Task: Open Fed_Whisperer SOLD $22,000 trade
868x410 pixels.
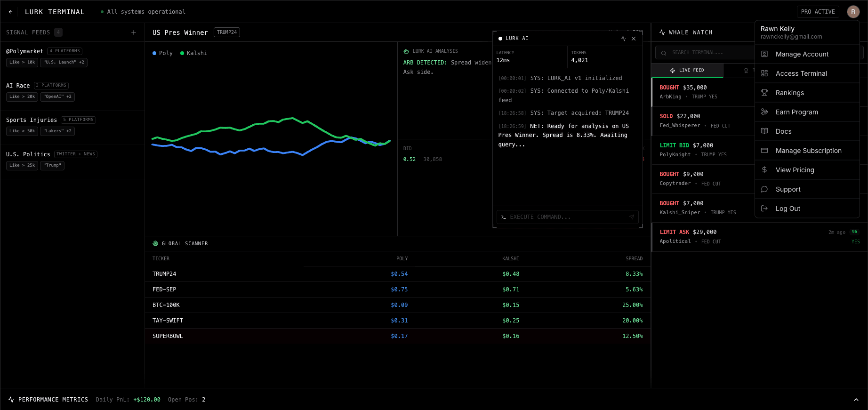Action: (x=703, y=121)
